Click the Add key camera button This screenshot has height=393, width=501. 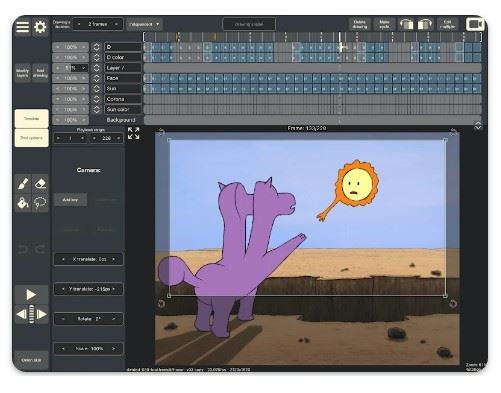(x=70, y=200)
